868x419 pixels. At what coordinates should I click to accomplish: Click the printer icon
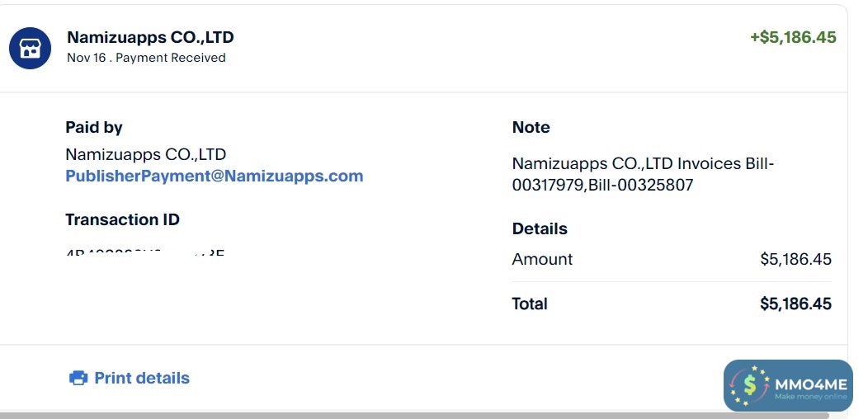click(x=78, y=378)
